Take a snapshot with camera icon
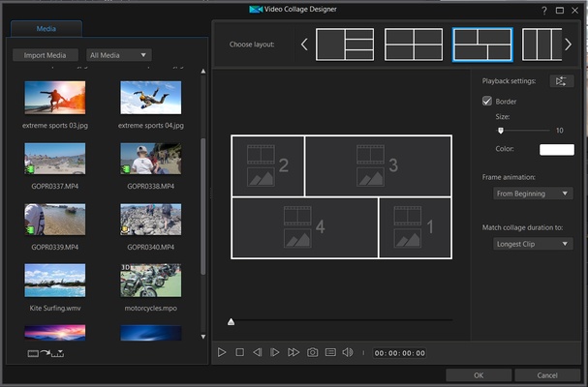Viewport: 588px width, 387px height. click(312, 353)
